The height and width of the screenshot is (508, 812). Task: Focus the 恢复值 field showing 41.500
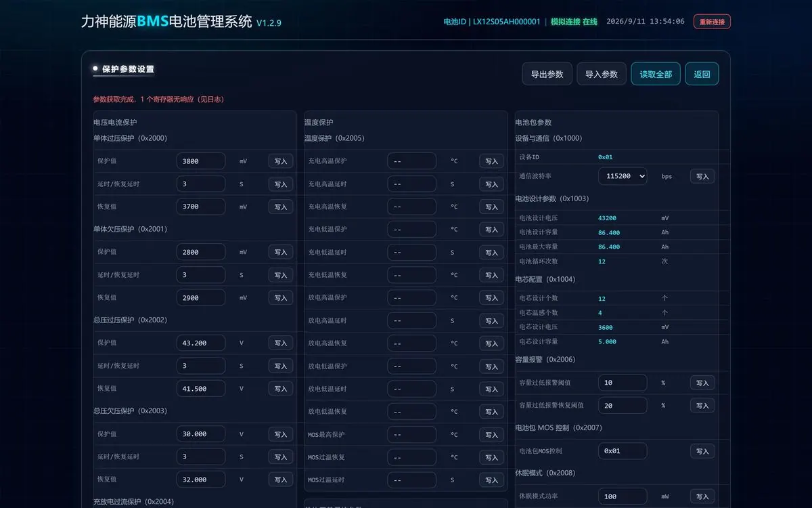pos(201,388)
